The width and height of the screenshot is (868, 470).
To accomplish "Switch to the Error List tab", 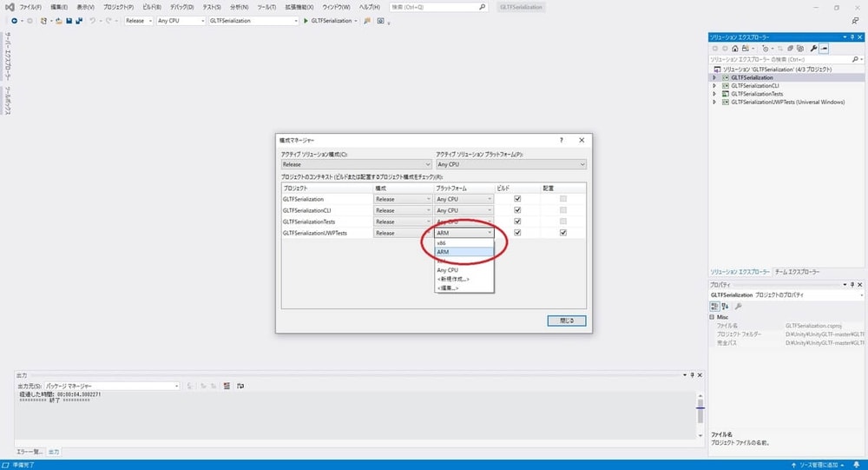I will pos(30,453).
